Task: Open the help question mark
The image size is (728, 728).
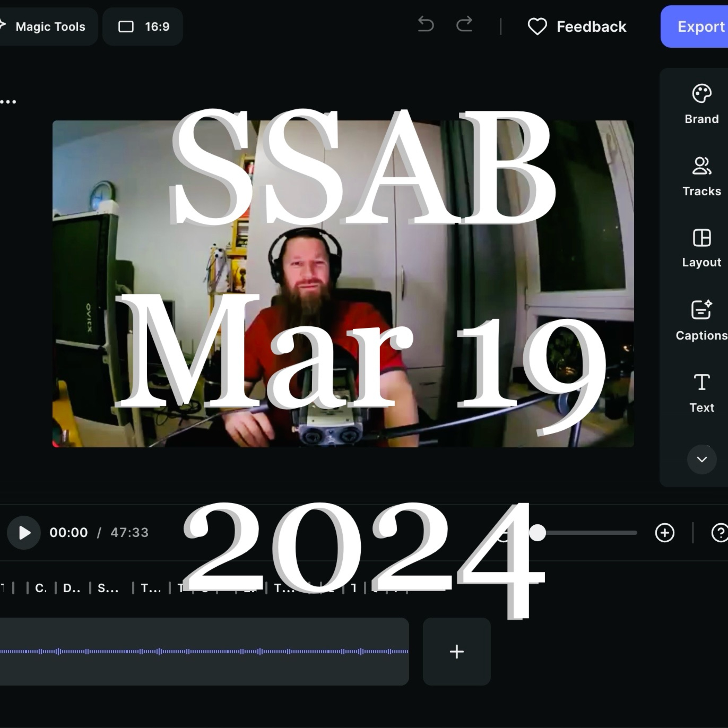Action: pyautogui.click(x=720, y=533)
